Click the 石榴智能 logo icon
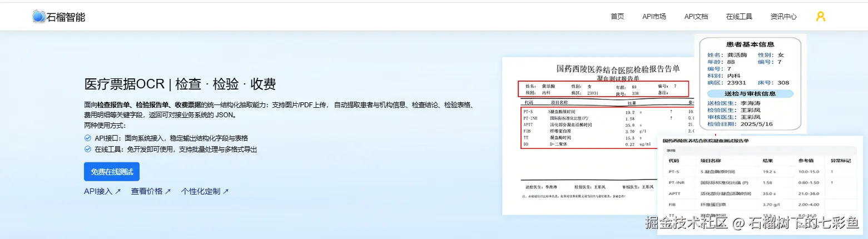Viewport: 868px width, 239px height. (x=39, y=17)
